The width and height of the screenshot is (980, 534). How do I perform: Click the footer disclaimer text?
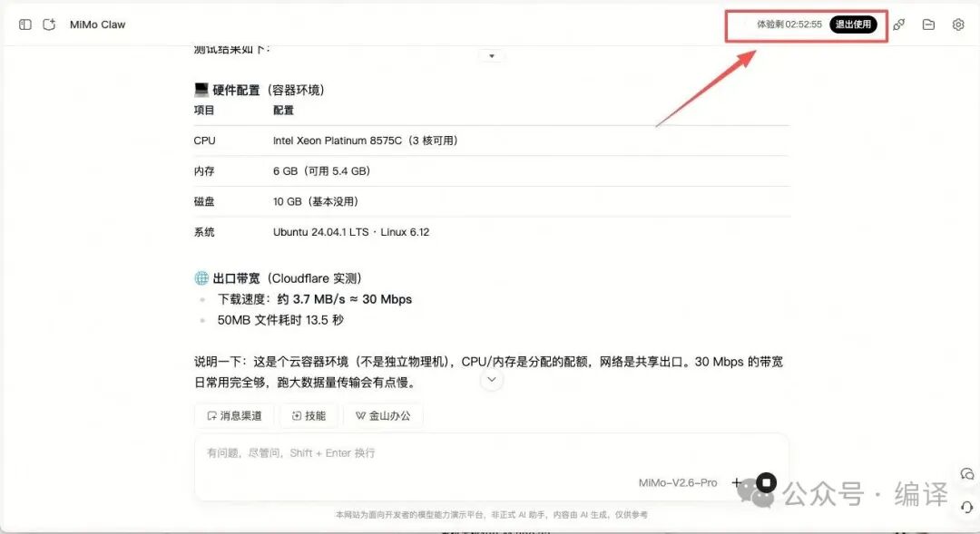coord(491,515)
